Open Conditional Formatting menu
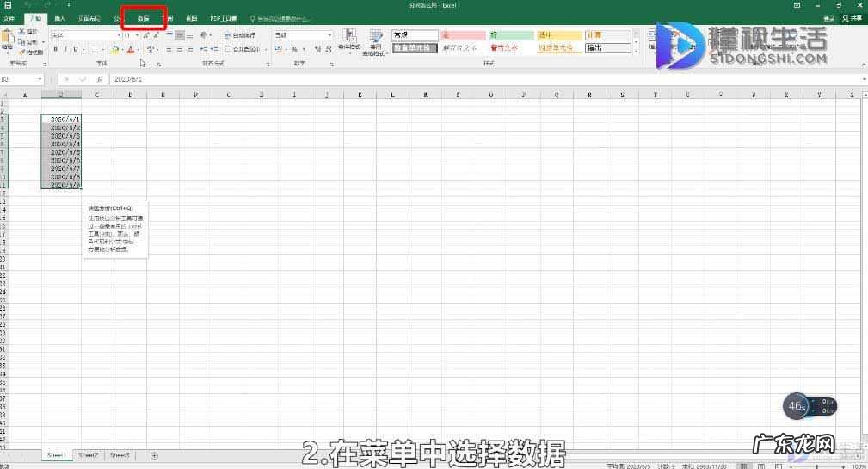Viewport: 868px width, 469px height. tap(349, 41)
